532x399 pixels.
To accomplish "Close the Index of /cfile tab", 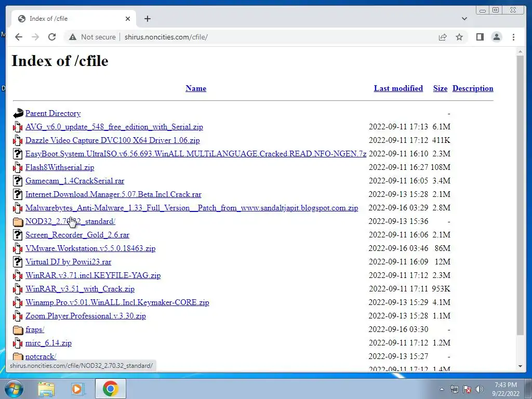I will [x=128, y=19].
